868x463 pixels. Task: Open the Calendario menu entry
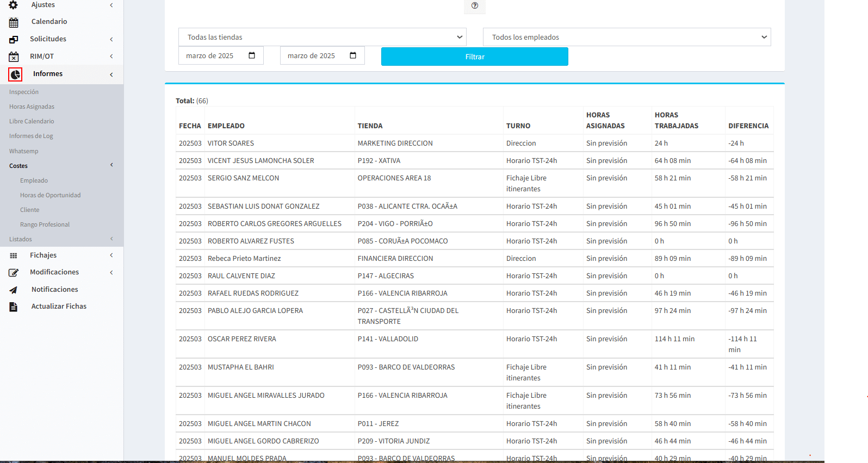coord(49,22)
